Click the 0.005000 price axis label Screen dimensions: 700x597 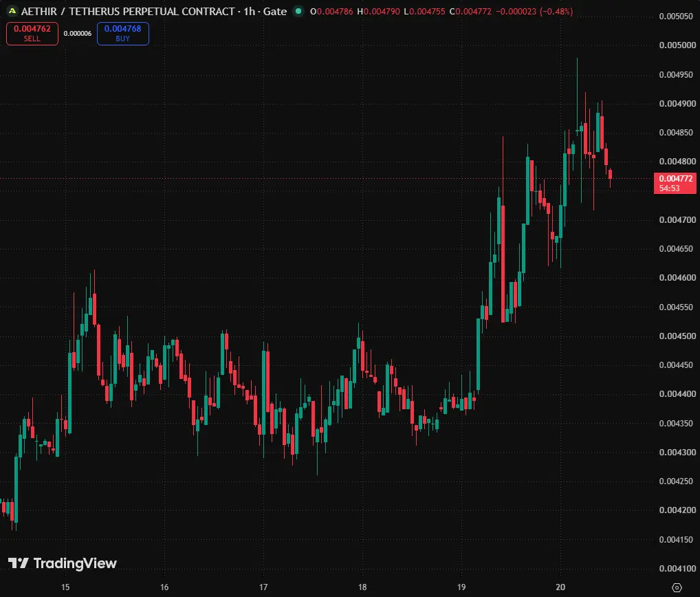coord(677,45)
